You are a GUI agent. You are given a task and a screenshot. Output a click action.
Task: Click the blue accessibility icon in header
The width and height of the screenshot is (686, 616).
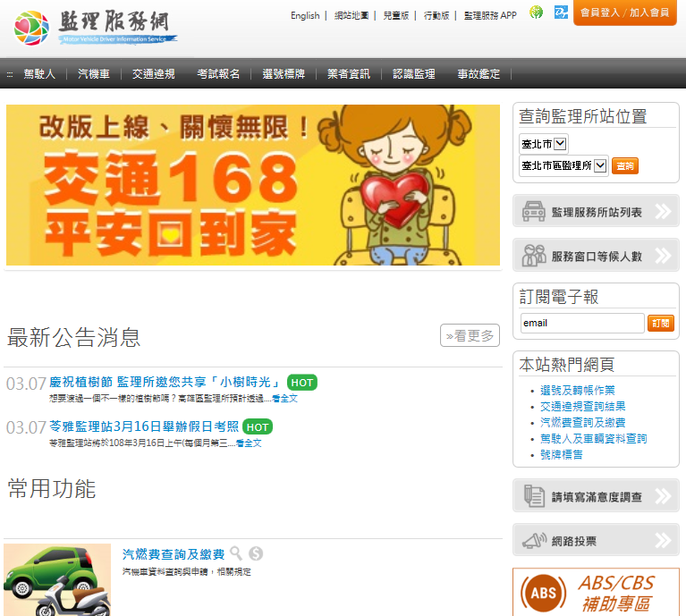(x=561, y=13)
